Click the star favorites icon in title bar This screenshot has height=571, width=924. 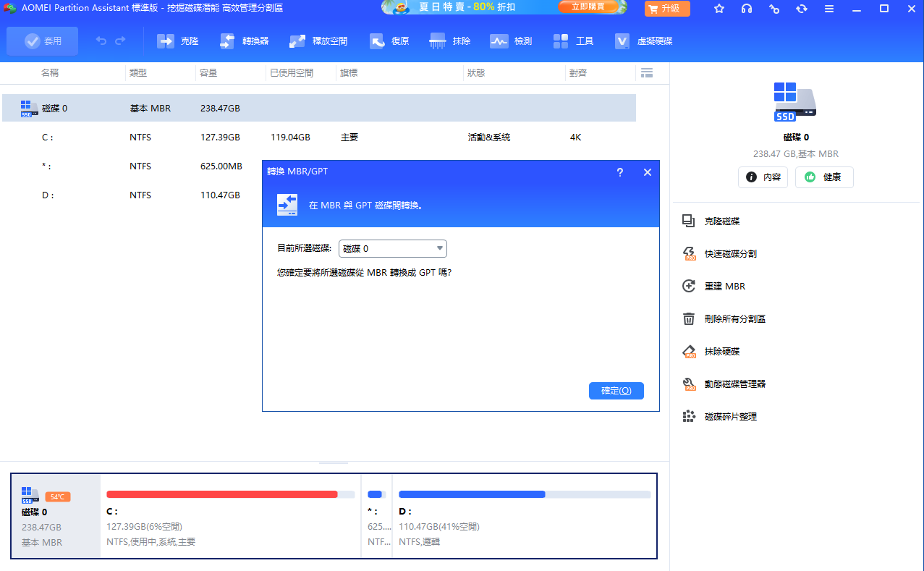coord(719,9)
